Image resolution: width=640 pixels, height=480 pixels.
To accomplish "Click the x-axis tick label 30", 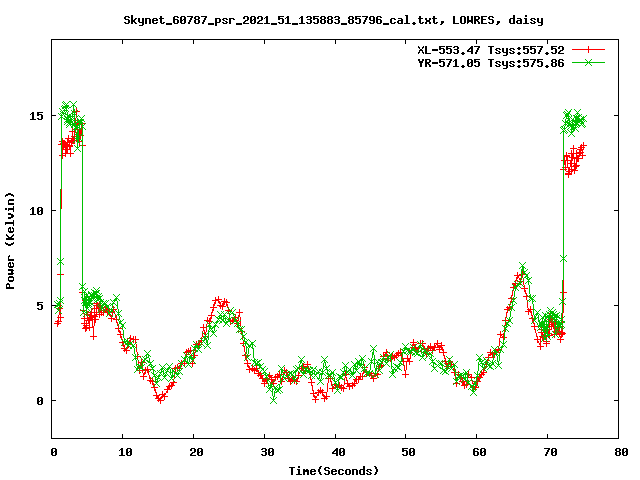I will click(x=267, y=452).
